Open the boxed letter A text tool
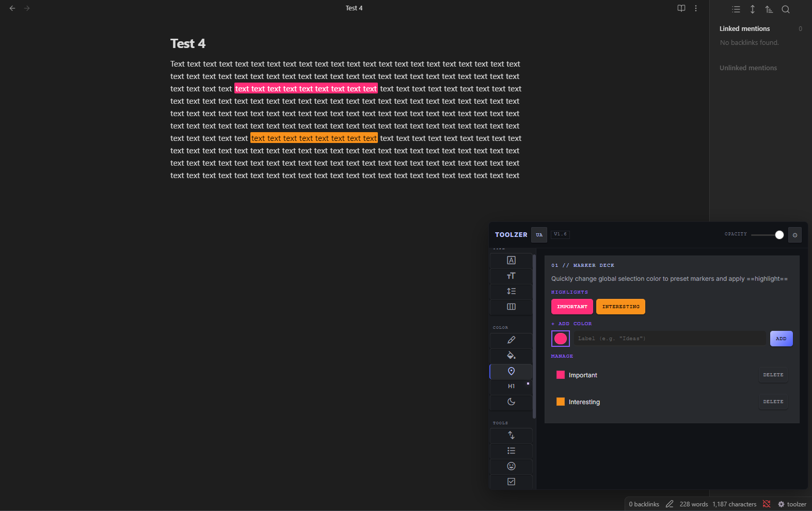This screenshot has height=511, width=812. [x=511, y=261]
